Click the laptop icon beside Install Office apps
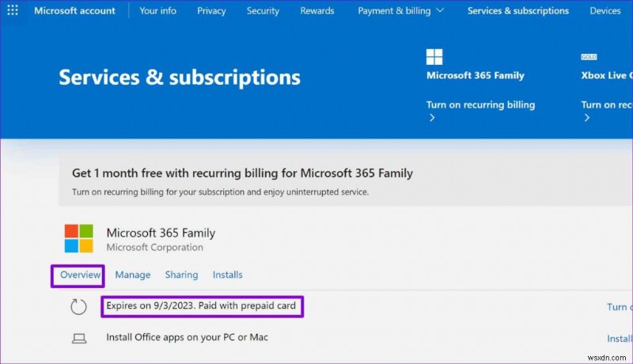Image resolution: width=633 pixels, height=364 pixels. pos(79,338)
